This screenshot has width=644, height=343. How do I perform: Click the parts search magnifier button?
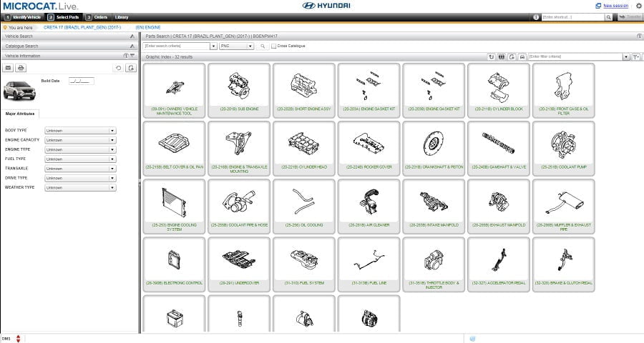(263, 46)
